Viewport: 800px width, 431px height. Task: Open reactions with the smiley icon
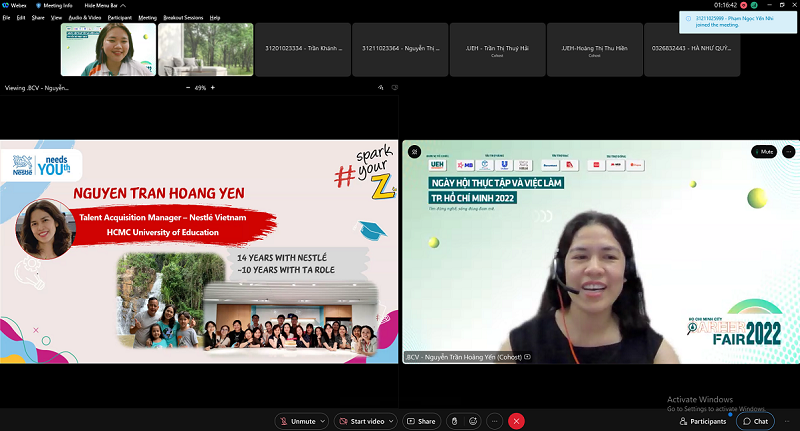(x=473, y=421)
